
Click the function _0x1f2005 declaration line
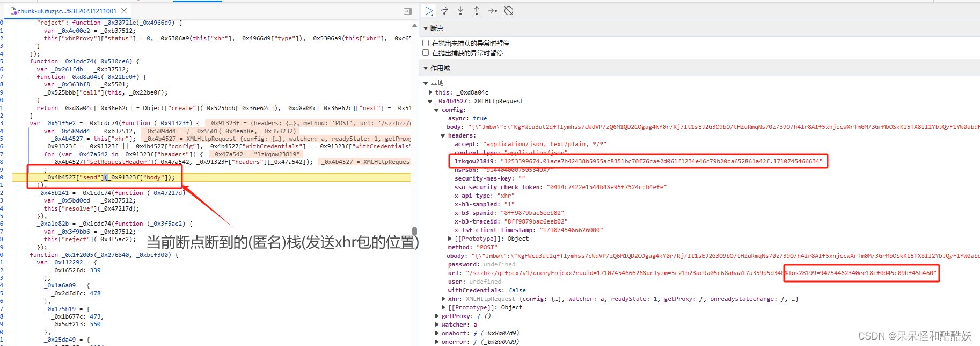pos(104,255)
